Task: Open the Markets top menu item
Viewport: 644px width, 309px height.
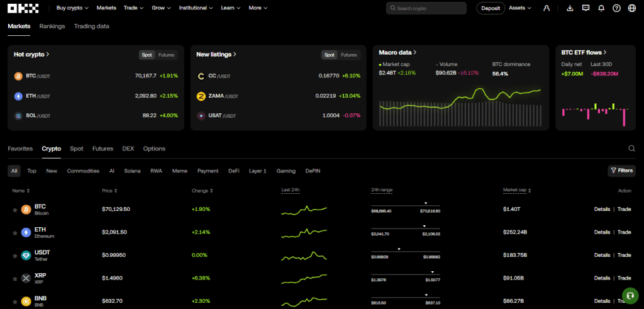Action: click(x=106, y=8)
